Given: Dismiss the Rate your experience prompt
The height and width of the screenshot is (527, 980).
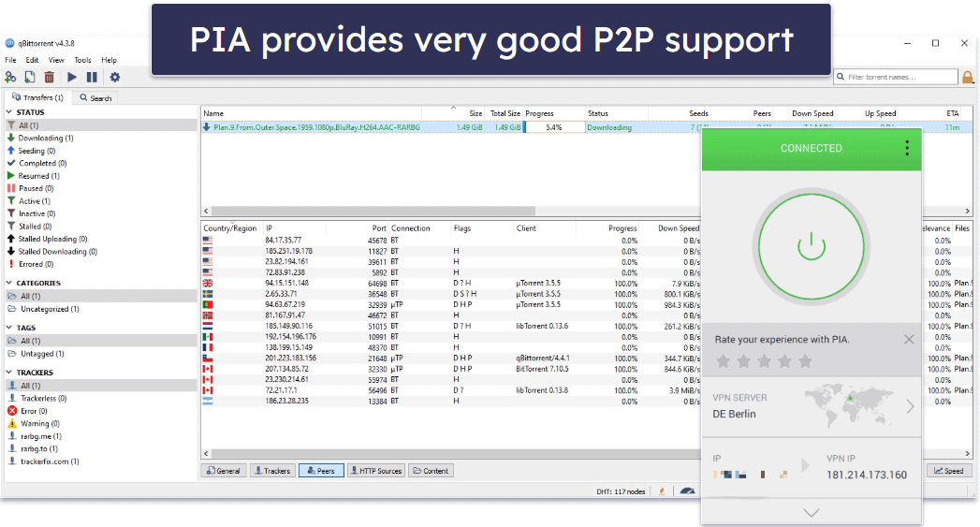Looking at the screenshot, I should tap(909, 339).
